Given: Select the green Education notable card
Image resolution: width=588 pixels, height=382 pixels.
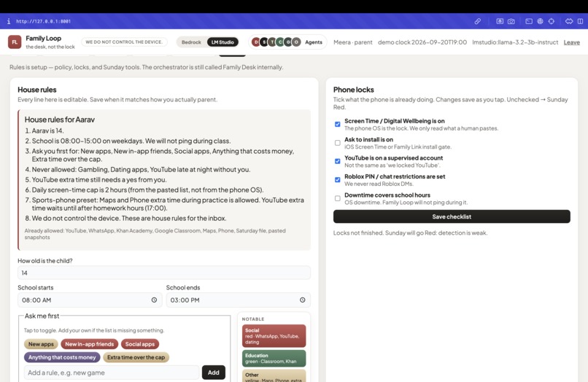Looking at the screenshot, I should [x=274, y=359].
